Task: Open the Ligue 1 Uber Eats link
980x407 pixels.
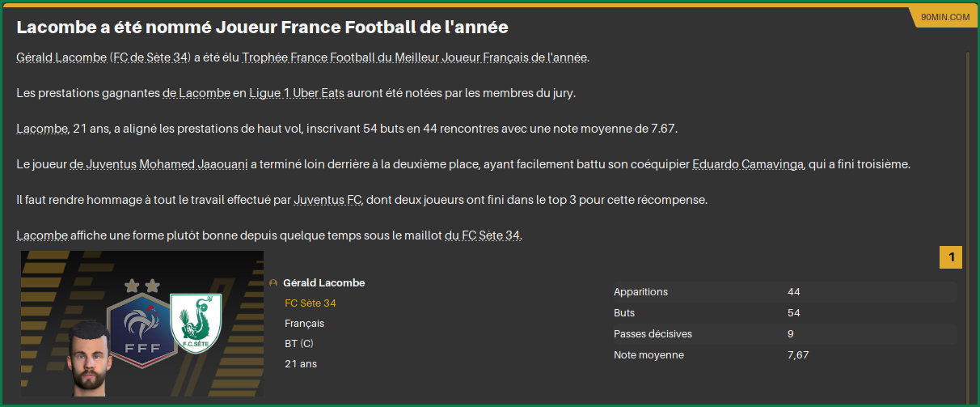Action: click(x=298, y=93)
